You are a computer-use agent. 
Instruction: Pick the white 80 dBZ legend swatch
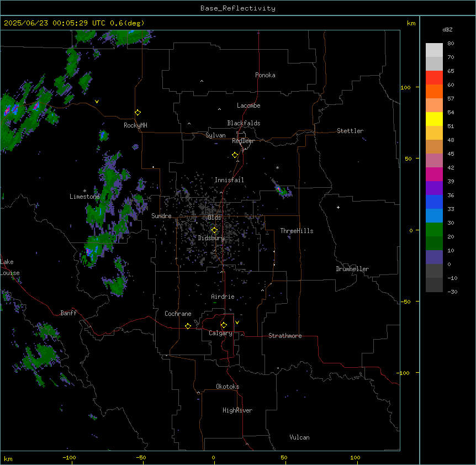[x=434, y=50]
